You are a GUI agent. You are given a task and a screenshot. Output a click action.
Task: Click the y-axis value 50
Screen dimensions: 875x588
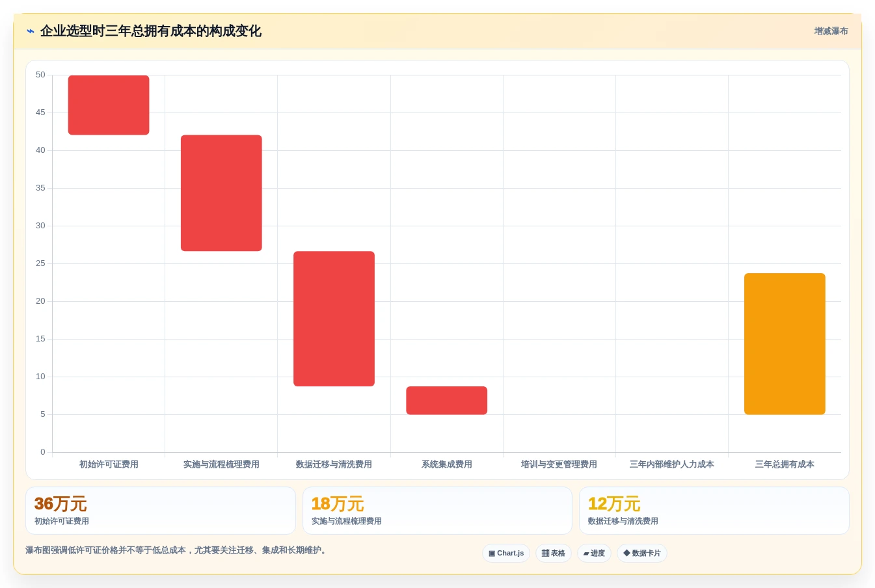tap(40, 75)
